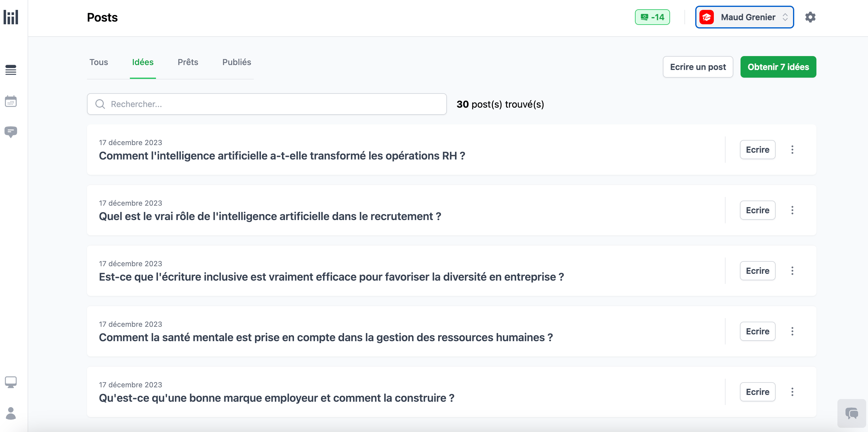Click Ecrire for marque employeur idea
The height and width of the screenshot is (432, 868).
click(757, 392)
